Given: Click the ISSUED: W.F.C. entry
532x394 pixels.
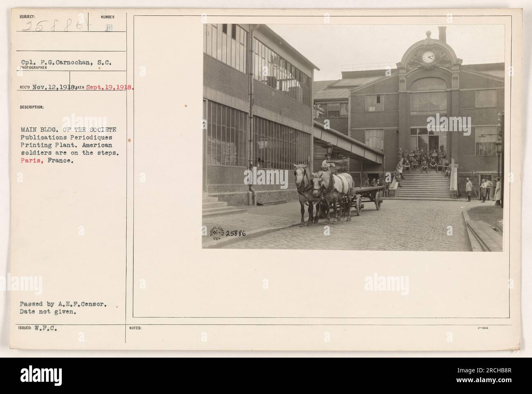Looking at the screenshot, I should coord(36,328).
